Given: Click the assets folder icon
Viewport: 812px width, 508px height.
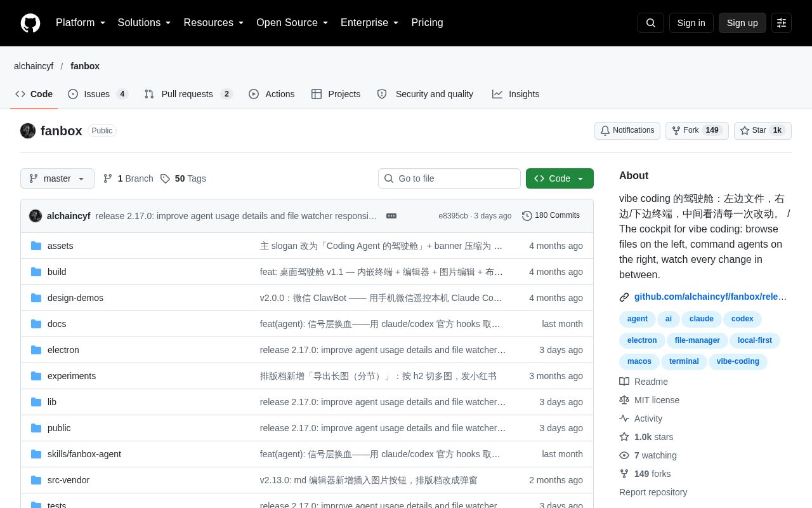Looking at the screenshot, I should (x=36, y=246).
